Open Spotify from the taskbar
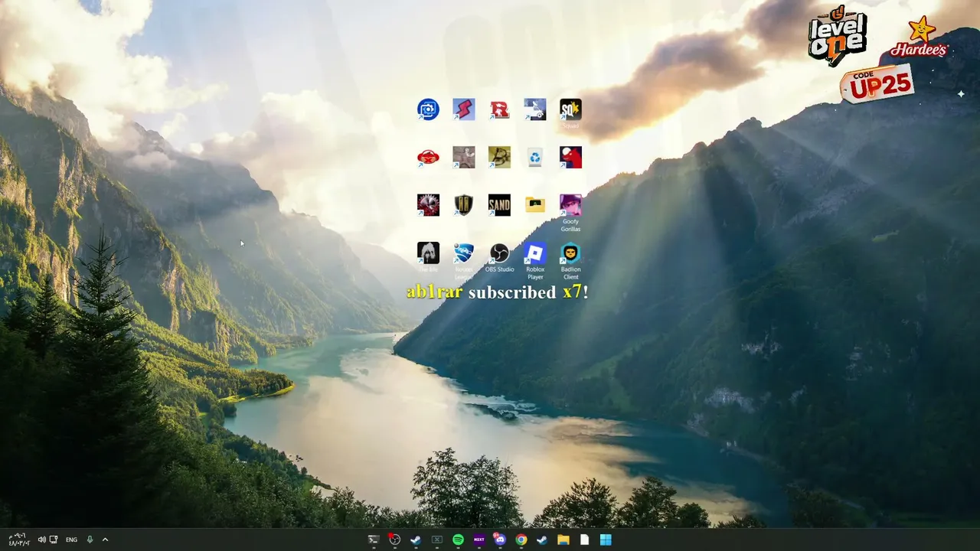 (458, 540)
